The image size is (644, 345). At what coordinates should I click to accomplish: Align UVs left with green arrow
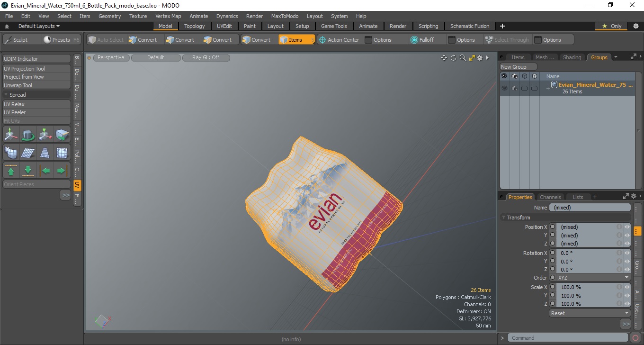click(45, 170)
